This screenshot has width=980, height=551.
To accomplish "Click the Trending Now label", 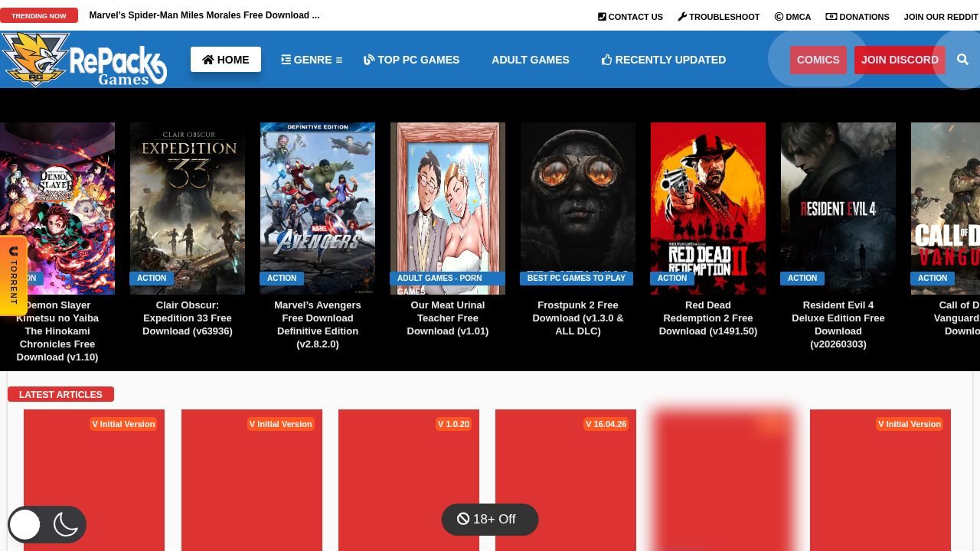I will 39,15.
